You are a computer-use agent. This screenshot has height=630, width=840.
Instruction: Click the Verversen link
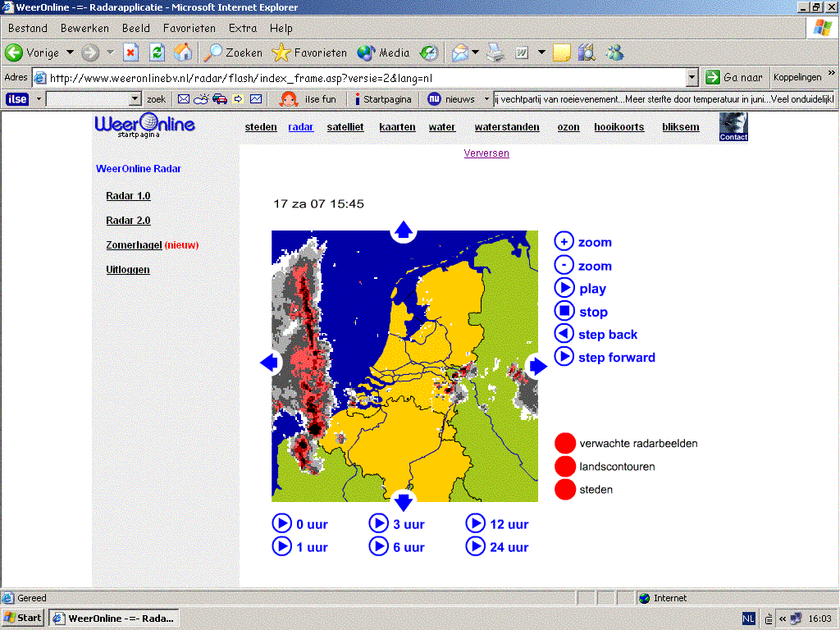(x=486, y=153)
